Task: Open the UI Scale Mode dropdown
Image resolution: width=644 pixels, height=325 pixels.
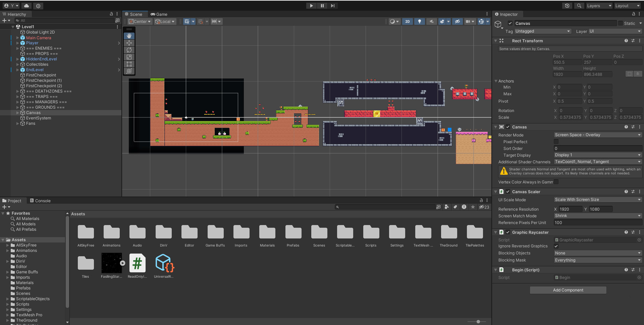Action: pos(597,200)
